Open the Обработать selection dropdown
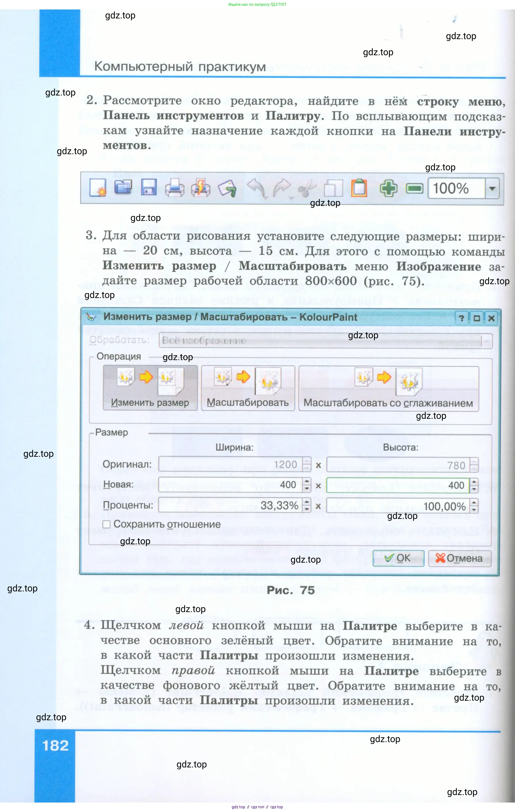Image resolution: width=515 pixels, height=812 pixels. (488, 341)
